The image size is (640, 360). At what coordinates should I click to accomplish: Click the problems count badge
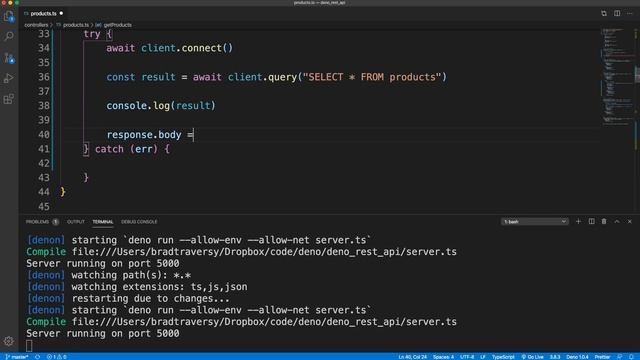(56, 222)
